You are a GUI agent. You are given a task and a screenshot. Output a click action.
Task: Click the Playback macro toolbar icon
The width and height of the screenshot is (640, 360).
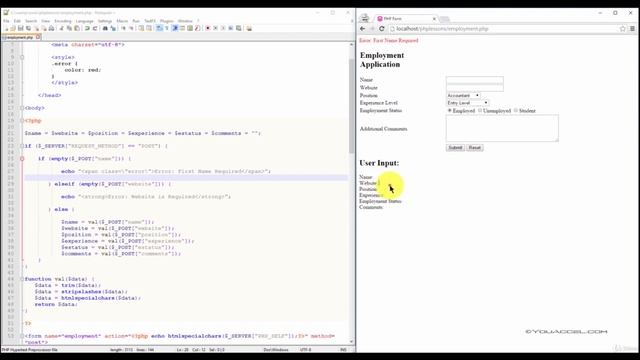click(223, 28)
